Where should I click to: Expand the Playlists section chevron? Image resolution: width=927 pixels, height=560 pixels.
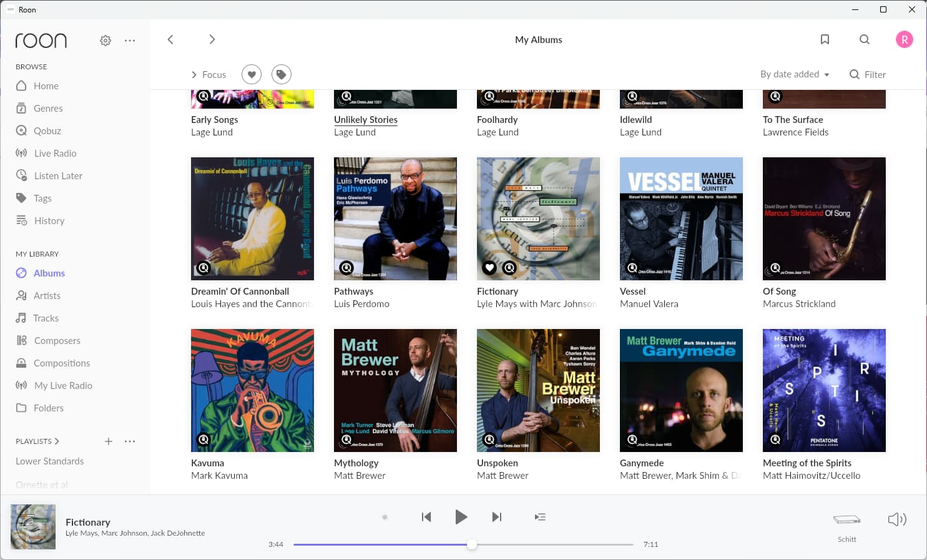[57, 441]
